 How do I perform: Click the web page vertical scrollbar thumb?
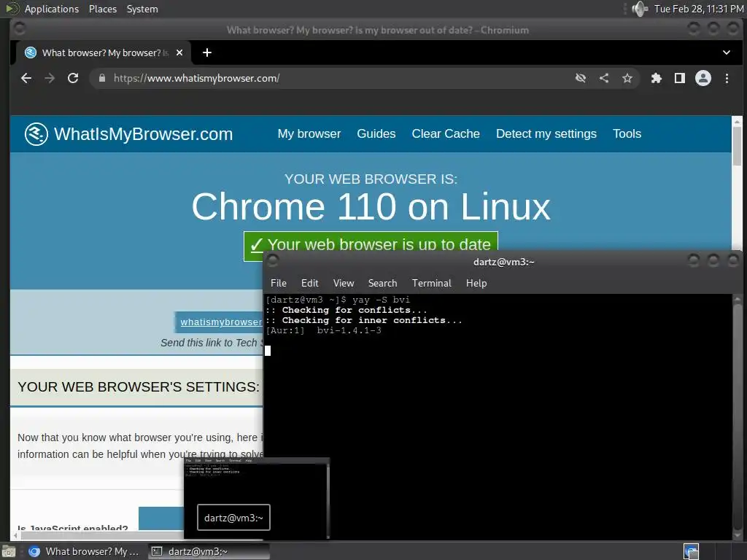click(x=737, y=145)
